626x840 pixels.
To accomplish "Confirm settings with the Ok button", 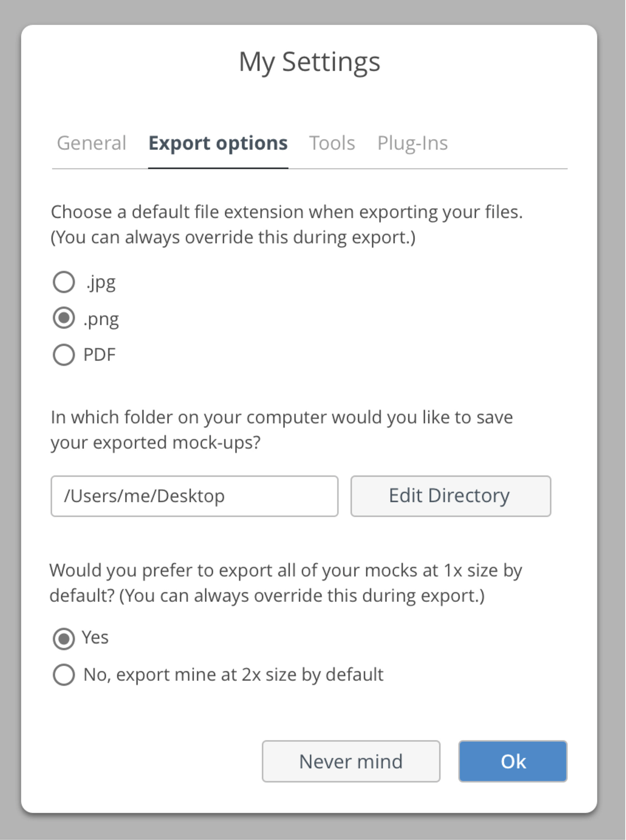I will click(x=513, y=761).
